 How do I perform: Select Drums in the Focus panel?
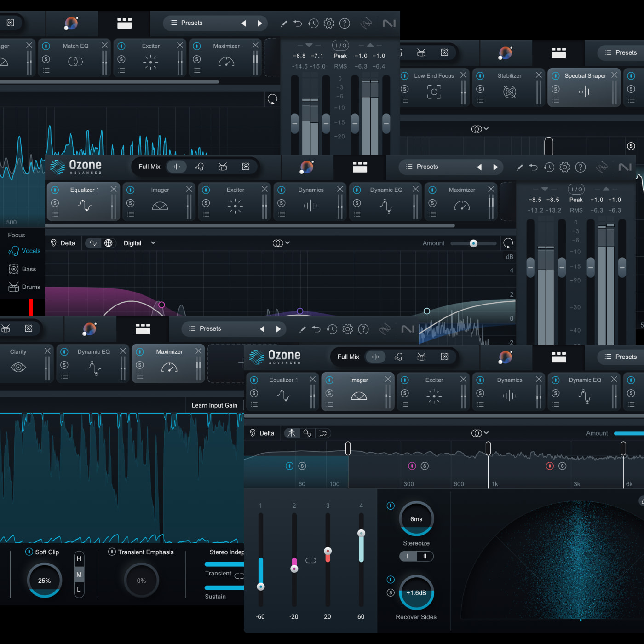click(x=24, y=287)
